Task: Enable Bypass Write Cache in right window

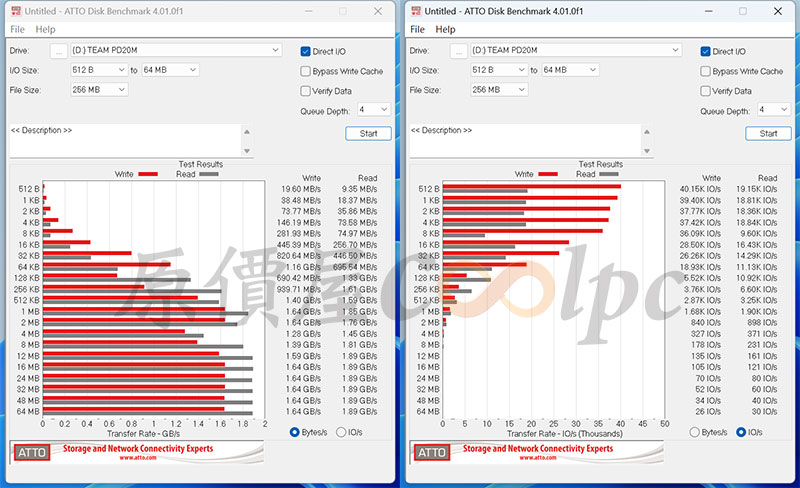Action: point(705,71)
